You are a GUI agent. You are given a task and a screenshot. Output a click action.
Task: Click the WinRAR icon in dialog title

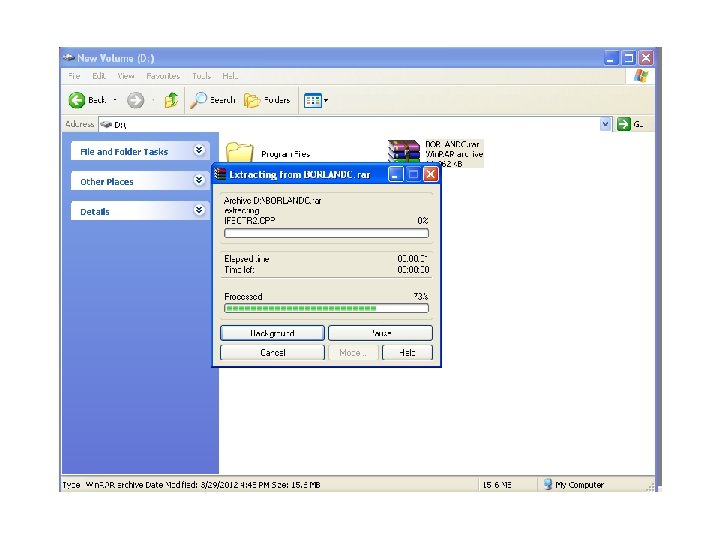(x=220, y=174)
